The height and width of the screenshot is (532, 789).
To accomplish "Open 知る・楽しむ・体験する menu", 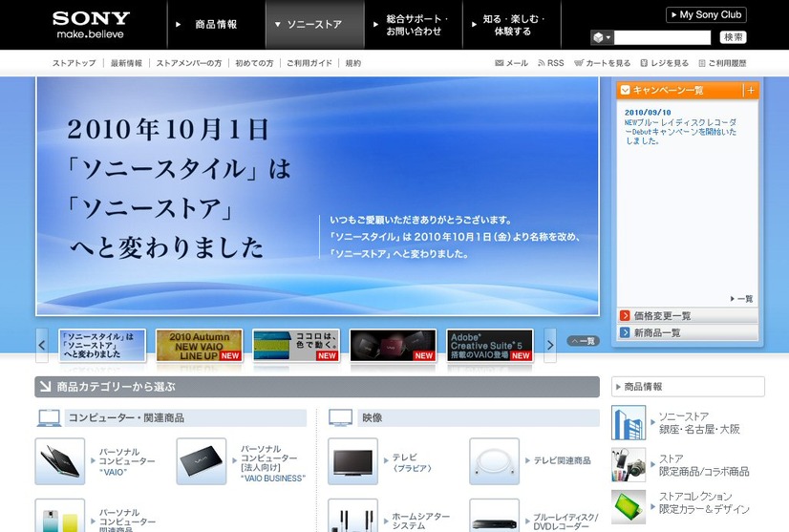I will [x=512, y=25].
